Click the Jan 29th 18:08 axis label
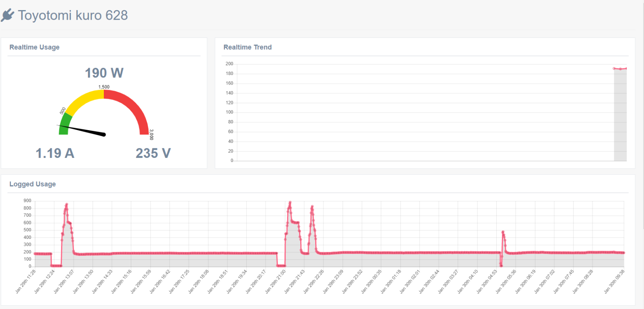Viewport: 644px width, 309px height. click(199, 282)
